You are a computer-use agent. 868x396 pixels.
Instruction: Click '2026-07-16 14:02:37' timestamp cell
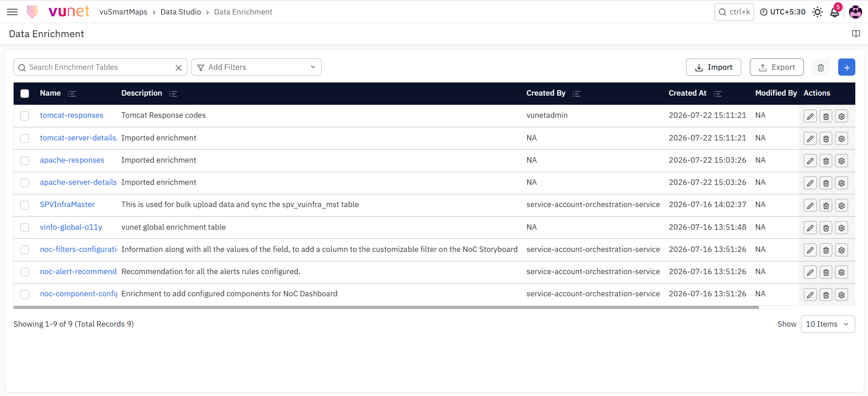pos(707,204)
